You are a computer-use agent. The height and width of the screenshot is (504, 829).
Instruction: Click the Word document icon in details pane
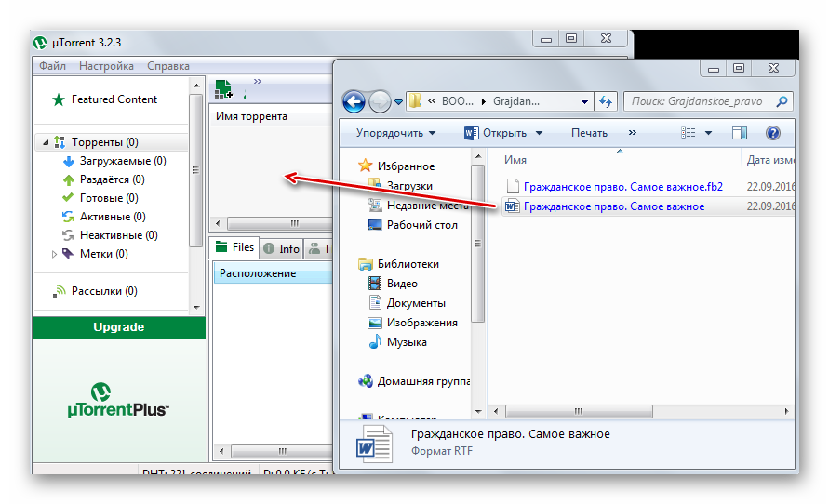pyautogui.click(x=374, y=444)
